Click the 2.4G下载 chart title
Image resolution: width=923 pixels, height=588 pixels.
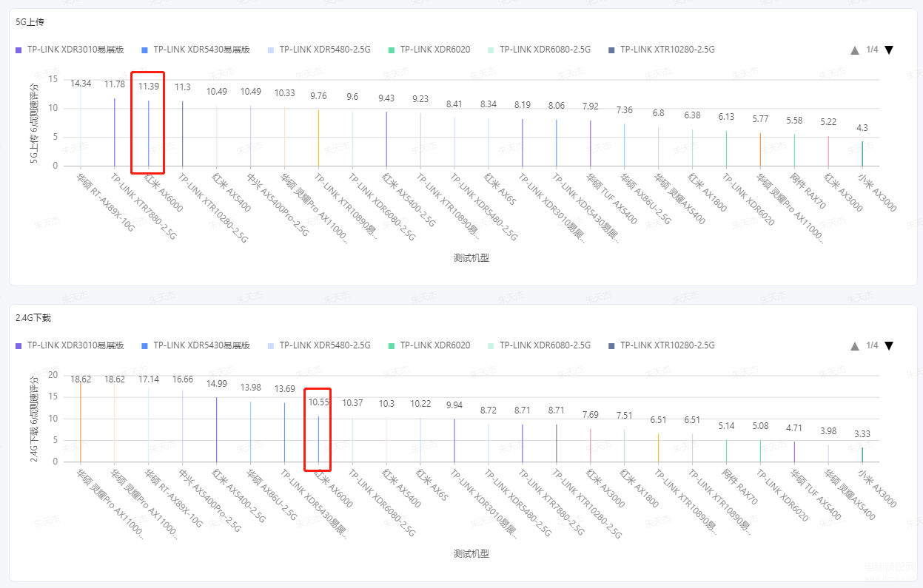click(x=33, y=318)
